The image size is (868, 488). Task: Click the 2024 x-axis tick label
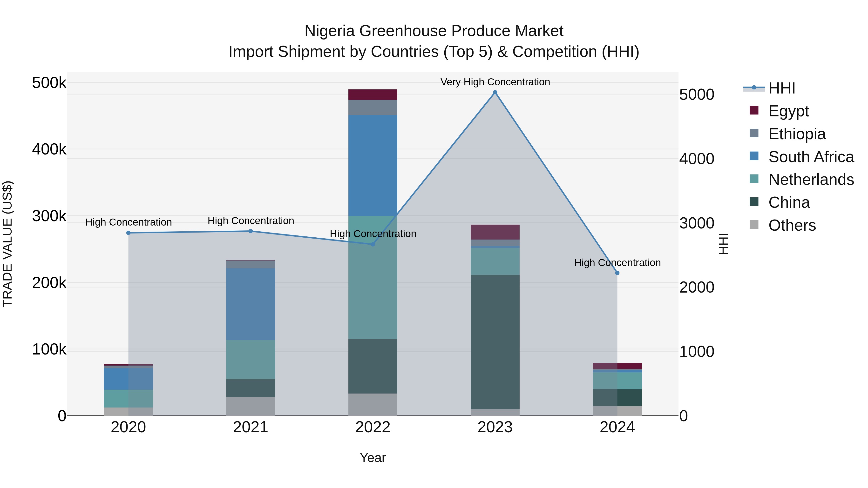coord(617,427)
